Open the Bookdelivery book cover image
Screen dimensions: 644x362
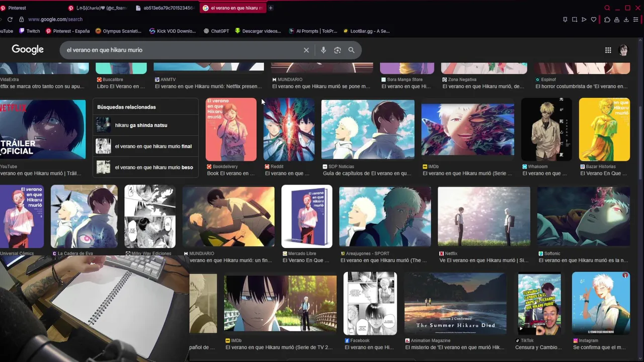231,129
